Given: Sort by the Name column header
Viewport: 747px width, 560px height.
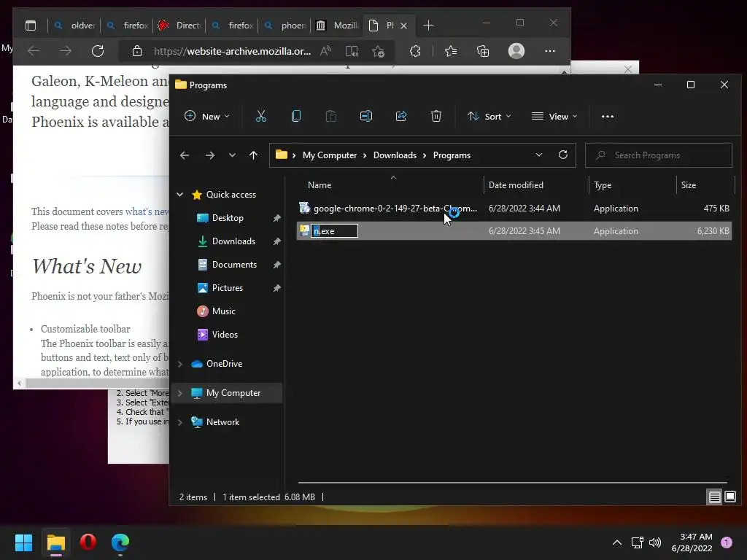Looking at the screenshot, I should point(320,184).
